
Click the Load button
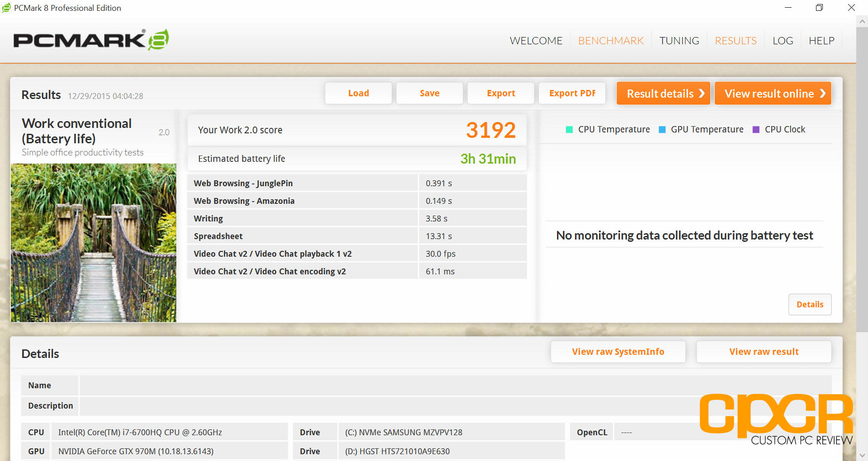359,93
